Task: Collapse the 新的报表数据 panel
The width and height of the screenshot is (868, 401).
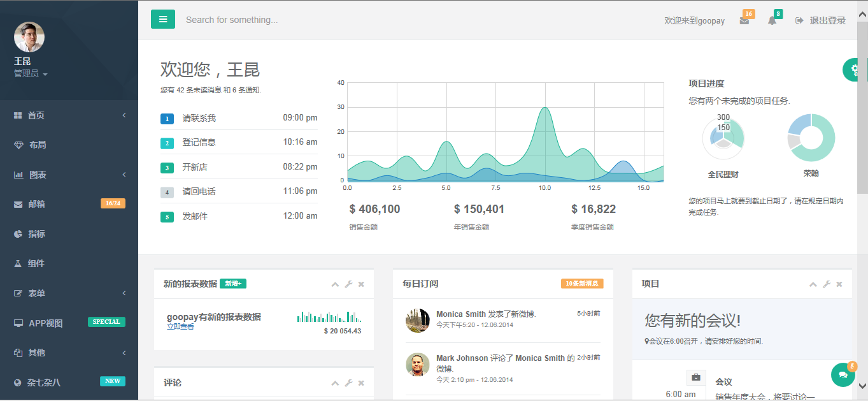Action: (335, 284)
